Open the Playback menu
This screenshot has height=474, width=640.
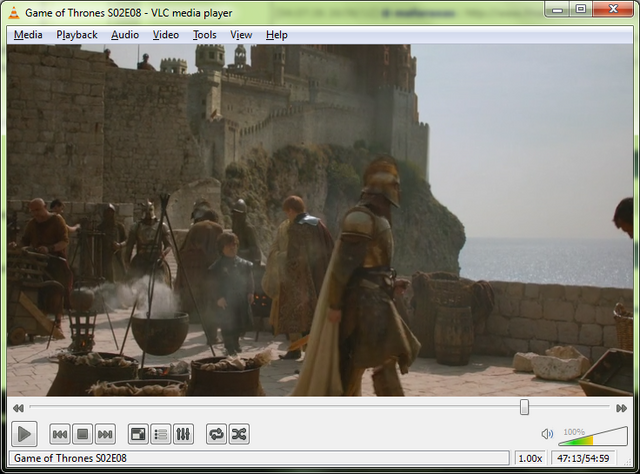(x=77, y=35)
